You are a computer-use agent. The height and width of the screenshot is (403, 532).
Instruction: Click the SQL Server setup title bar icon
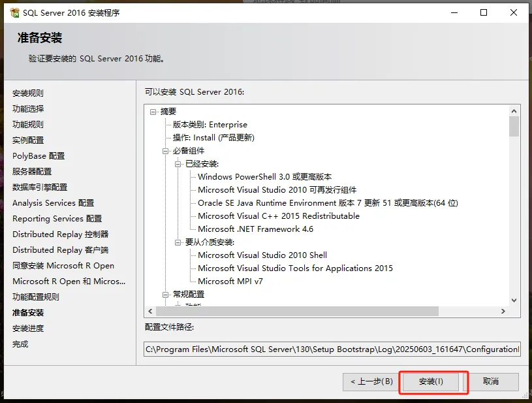14,13
